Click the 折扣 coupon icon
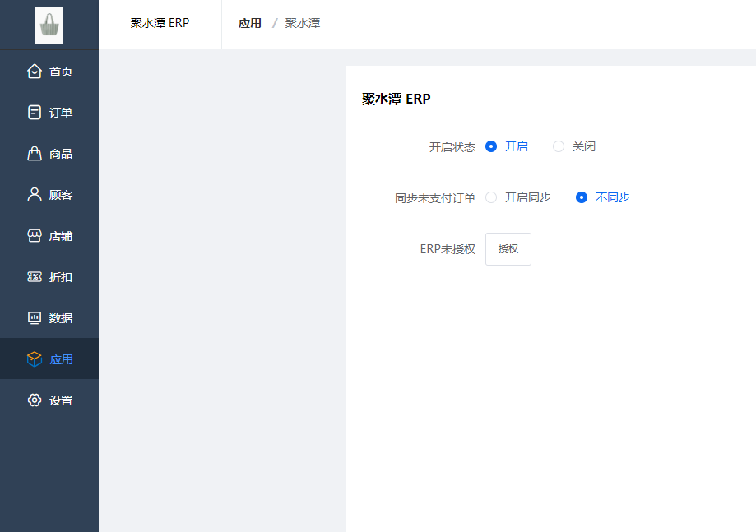 (35, 277)
